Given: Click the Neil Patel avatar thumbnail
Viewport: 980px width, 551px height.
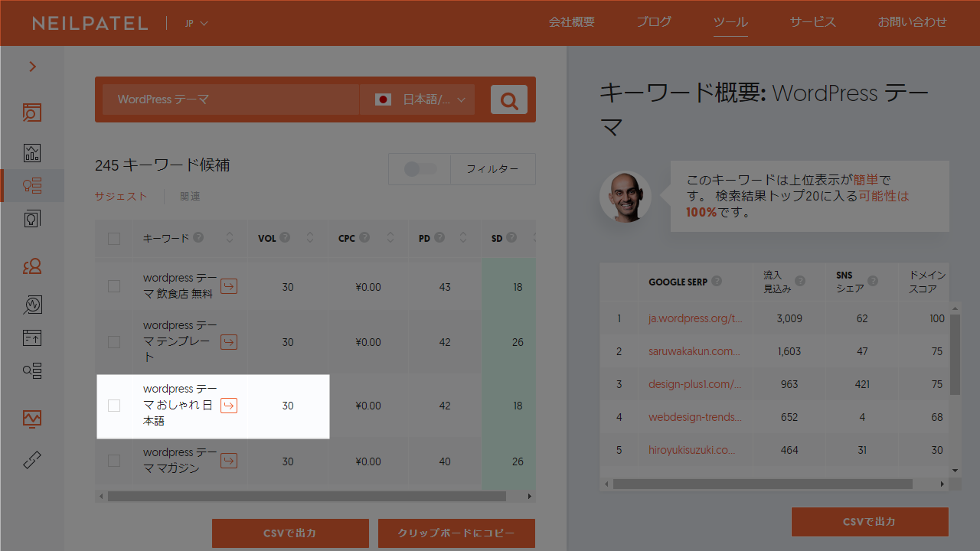Looking at the screenshot, I should tap(626, 197).
